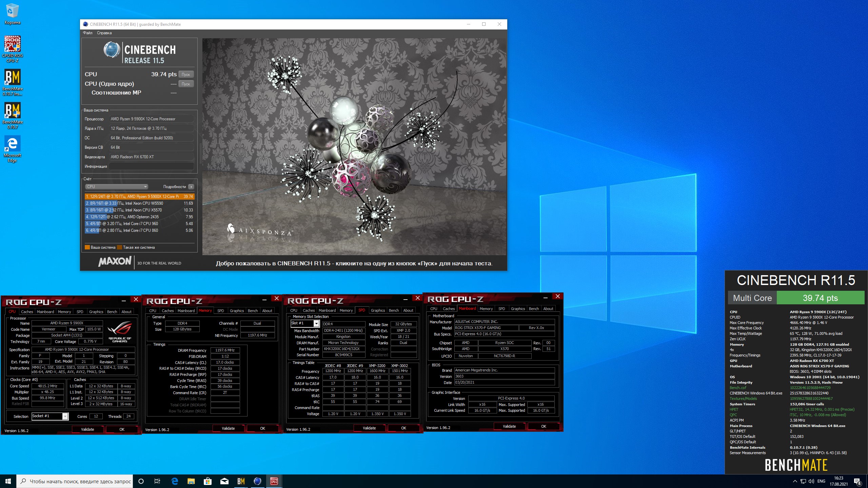Open network status tray icon
Viewport: 868px width, 488px height.
(803, 481)
